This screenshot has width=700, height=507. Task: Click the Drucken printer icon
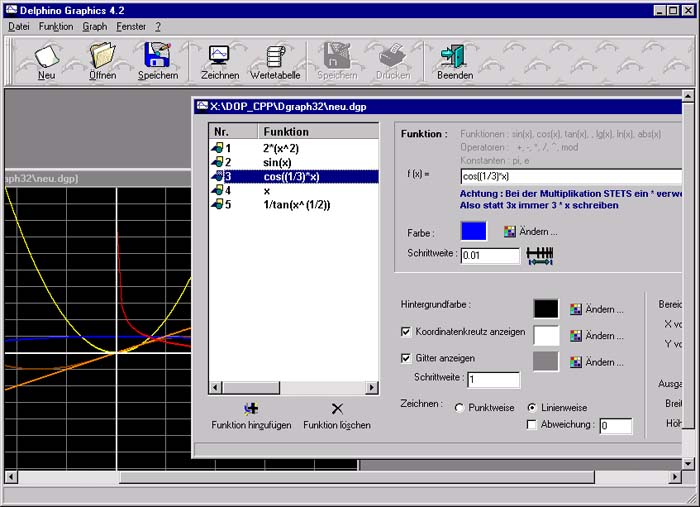coord(393,56)
